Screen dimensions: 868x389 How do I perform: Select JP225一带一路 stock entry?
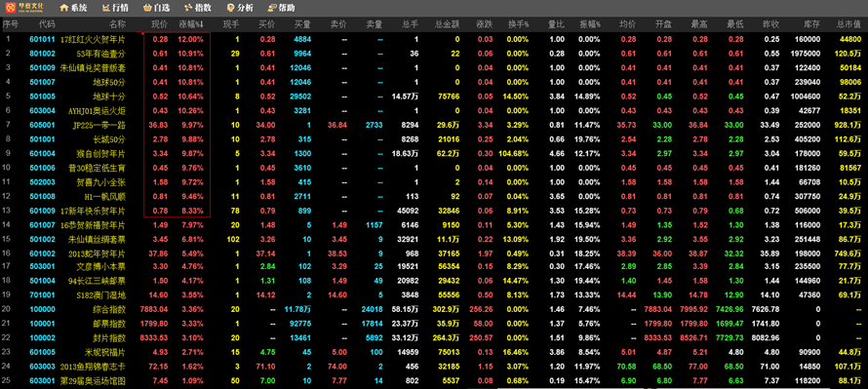(99, 125)
